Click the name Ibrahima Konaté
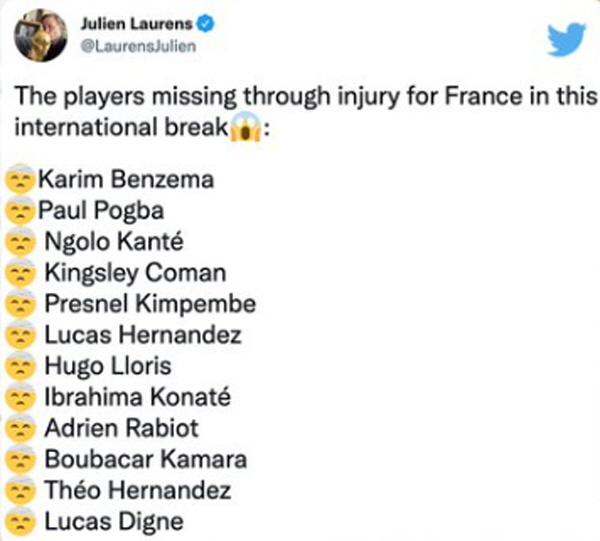This screenshot has width=600, height=541. [x=138, y=396]
